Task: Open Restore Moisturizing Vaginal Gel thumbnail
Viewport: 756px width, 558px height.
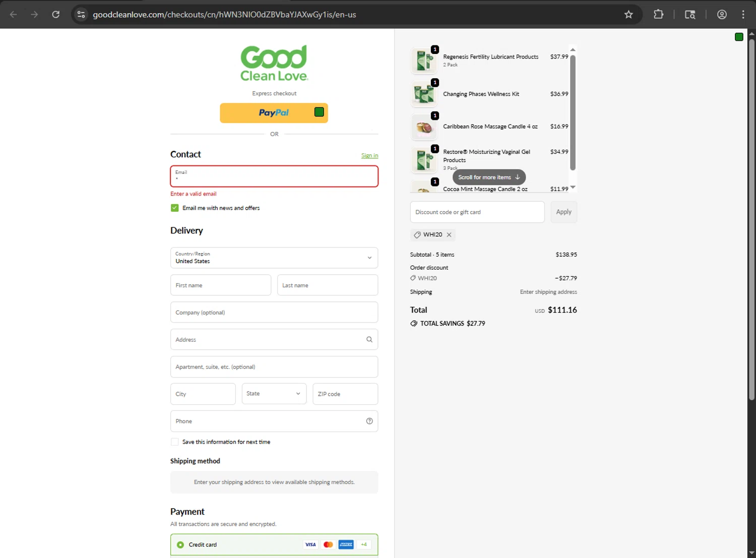Action: 424,160
